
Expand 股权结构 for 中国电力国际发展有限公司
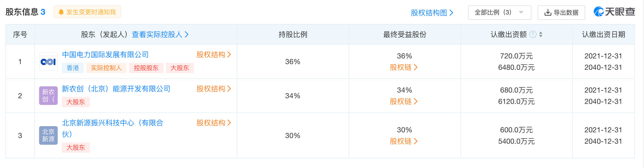(x=214, y=55)
